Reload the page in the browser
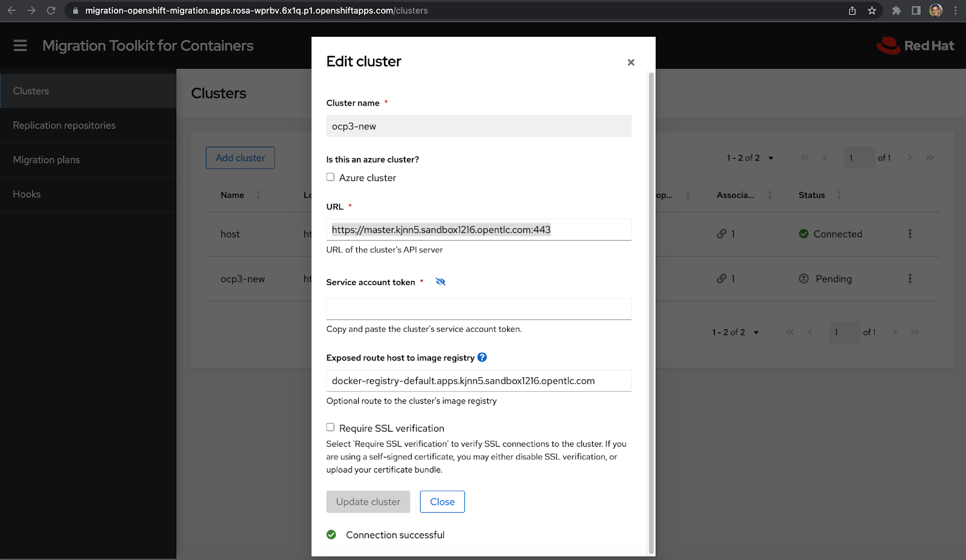Viewport: 966px width, 560px height. pyautogui.click(x=51, y=11)
